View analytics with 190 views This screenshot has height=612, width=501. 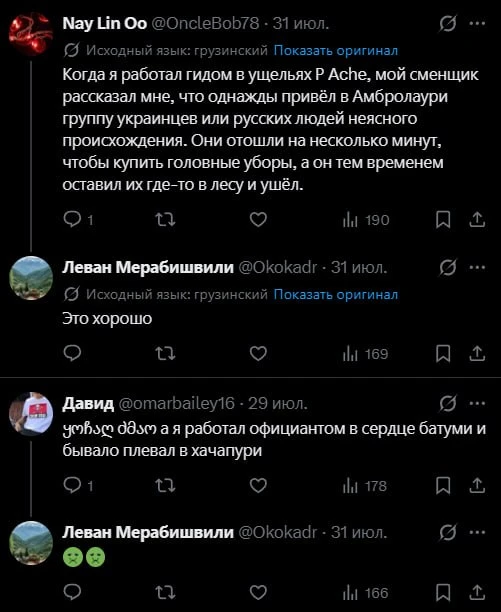366,220
